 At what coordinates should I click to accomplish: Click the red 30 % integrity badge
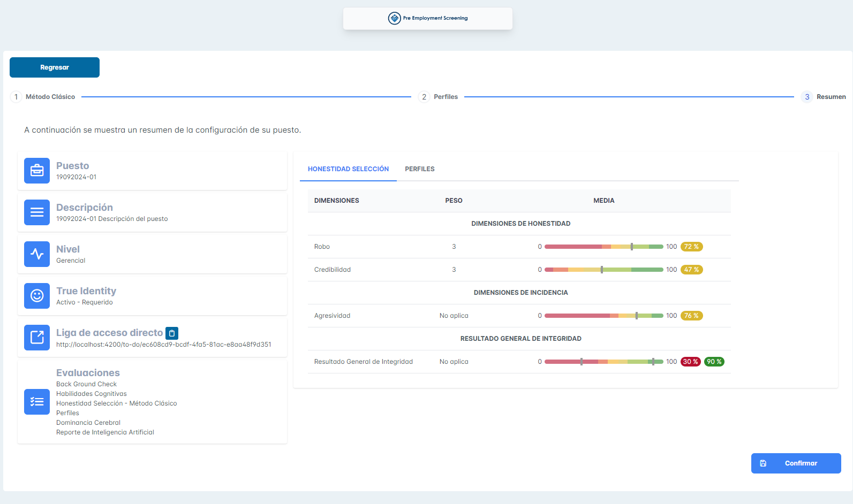(x=690, y=362)
